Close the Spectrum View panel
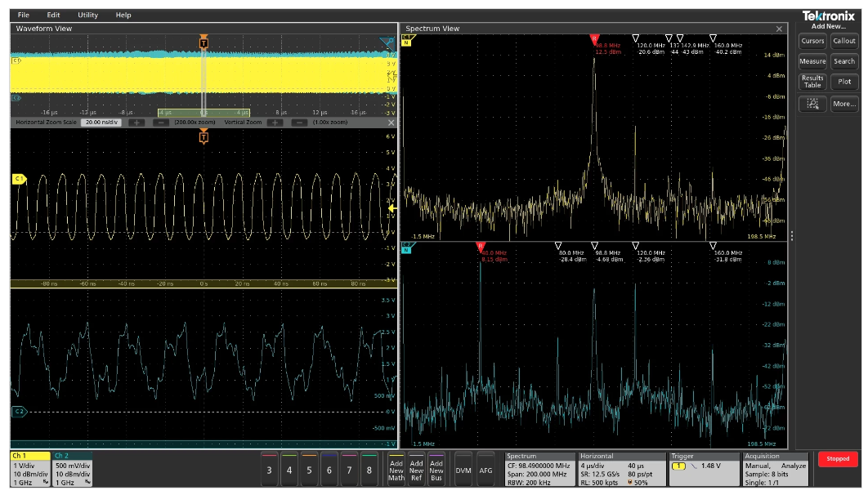The image size is (868, 495). (x=779, y=29)
